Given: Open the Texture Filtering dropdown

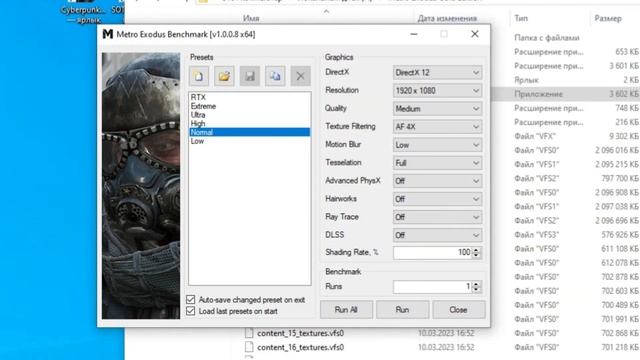Looking at the screenshot, I should click(x=437, y=127).
